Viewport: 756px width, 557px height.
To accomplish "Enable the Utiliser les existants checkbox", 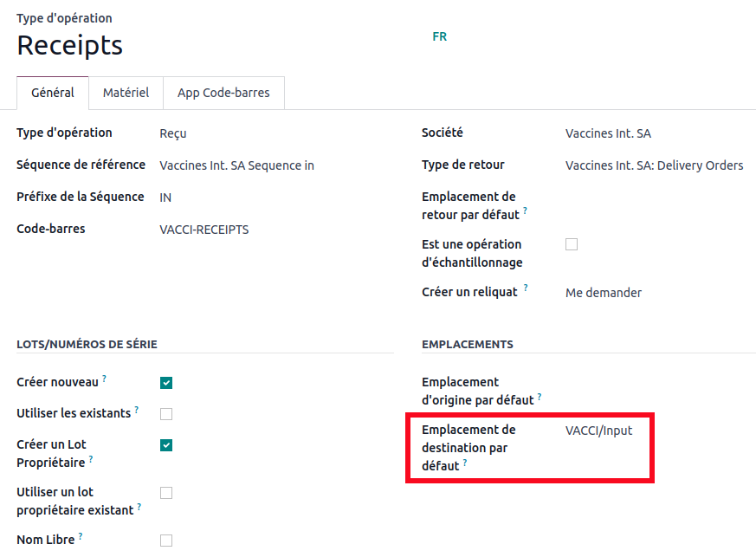I will [x=166, y=414].
